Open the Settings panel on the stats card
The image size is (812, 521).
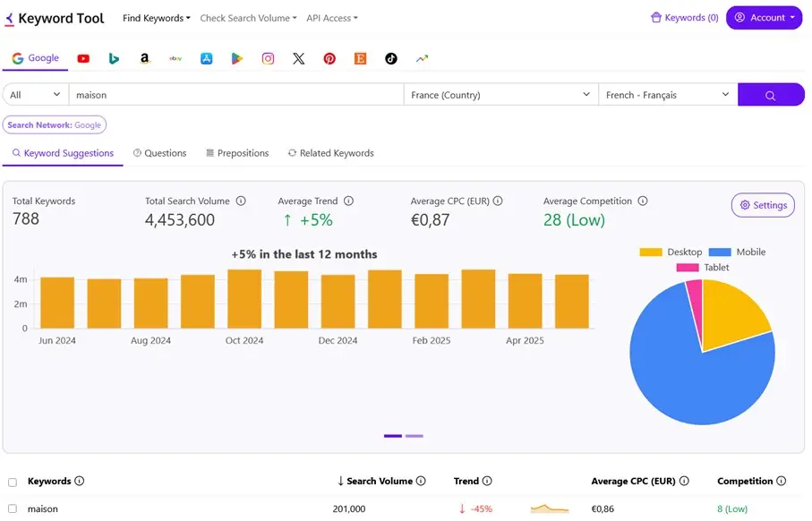[x=763, y=205]
